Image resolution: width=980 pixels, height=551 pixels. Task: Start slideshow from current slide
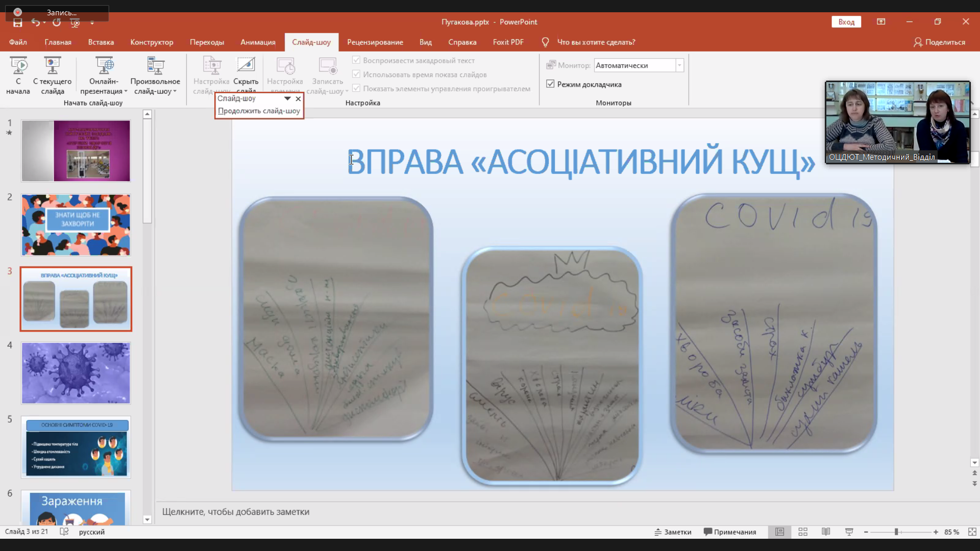[52, 66]
